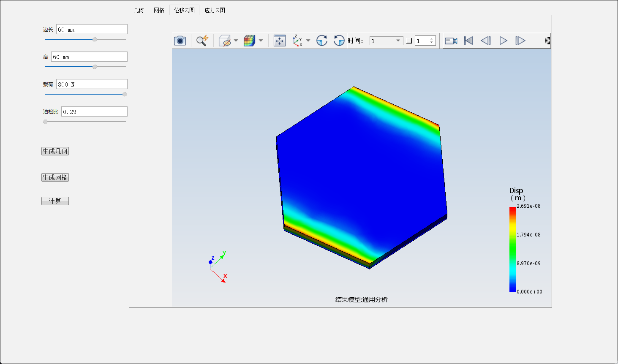Click the 0.000e+00 legend minimum value
Viewport: 618px width, 364px height.
point(529,292)
